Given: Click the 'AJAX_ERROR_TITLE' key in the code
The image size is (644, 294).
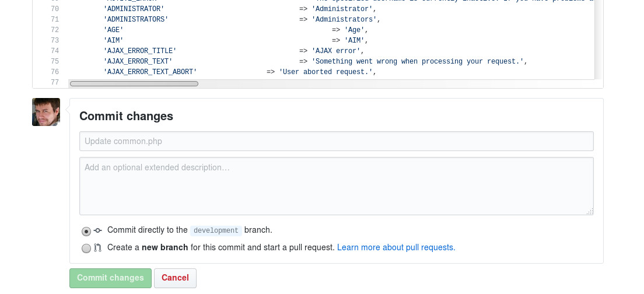Looking at the screenshot, I should click(140, 51).
